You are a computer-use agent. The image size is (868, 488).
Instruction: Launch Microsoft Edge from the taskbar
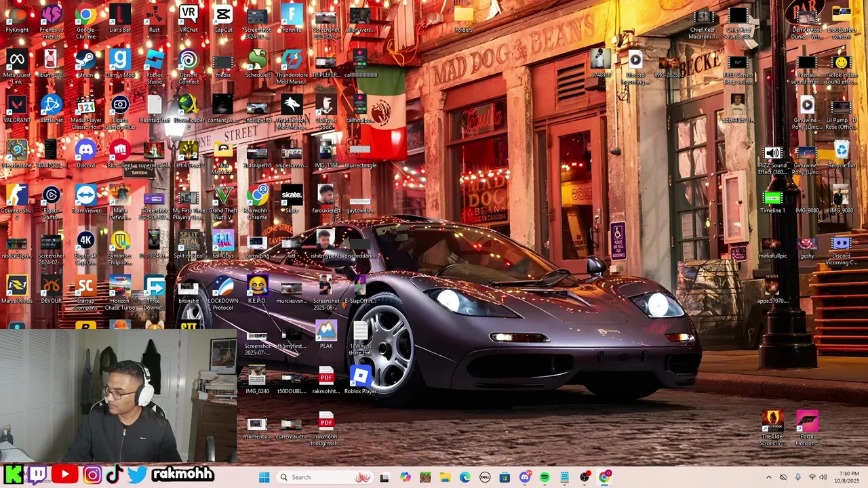[x=465, y=477]
